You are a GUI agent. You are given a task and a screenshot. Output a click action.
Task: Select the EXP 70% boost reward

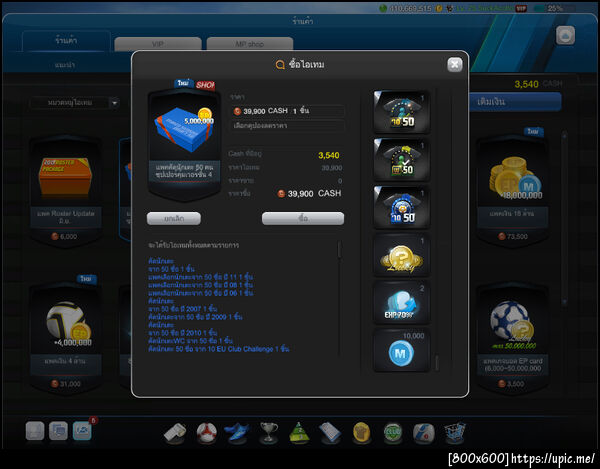coord(401,303)
